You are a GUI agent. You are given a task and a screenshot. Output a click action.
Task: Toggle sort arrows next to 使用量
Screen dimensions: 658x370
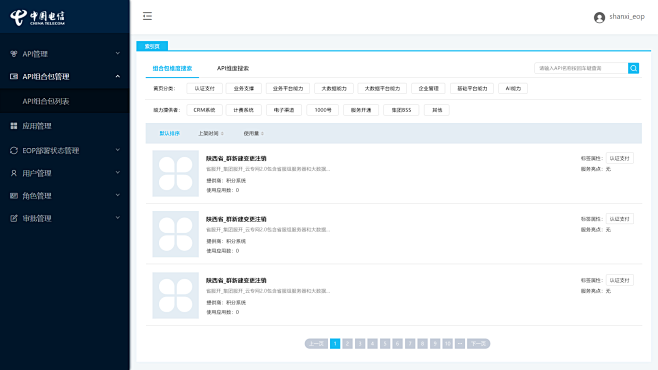point(262,133)
